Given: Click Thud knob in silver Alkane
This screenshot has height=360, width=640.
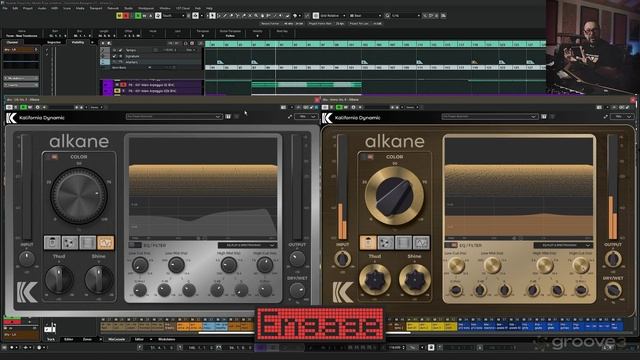Looking at the screenshot, I should pos(59,280).
